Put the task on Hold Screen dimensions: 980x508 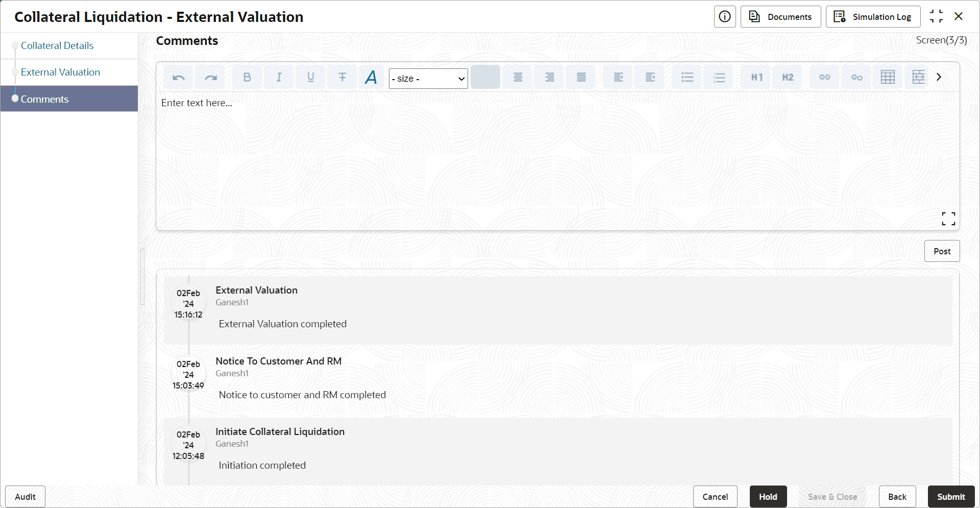[x=768, y=497]
